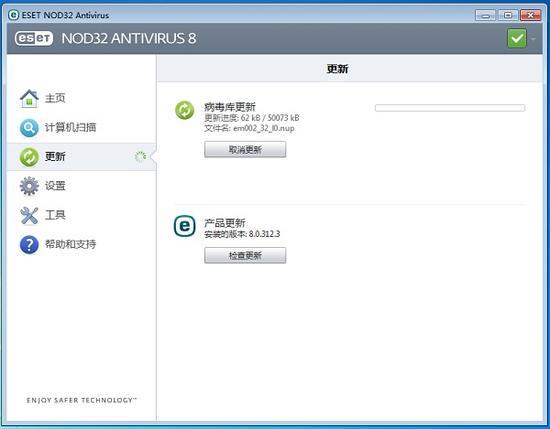The width and height of the screenshot is (550, 429).
Task: Click the blue question mark help icon
Action: coord(29,244)
